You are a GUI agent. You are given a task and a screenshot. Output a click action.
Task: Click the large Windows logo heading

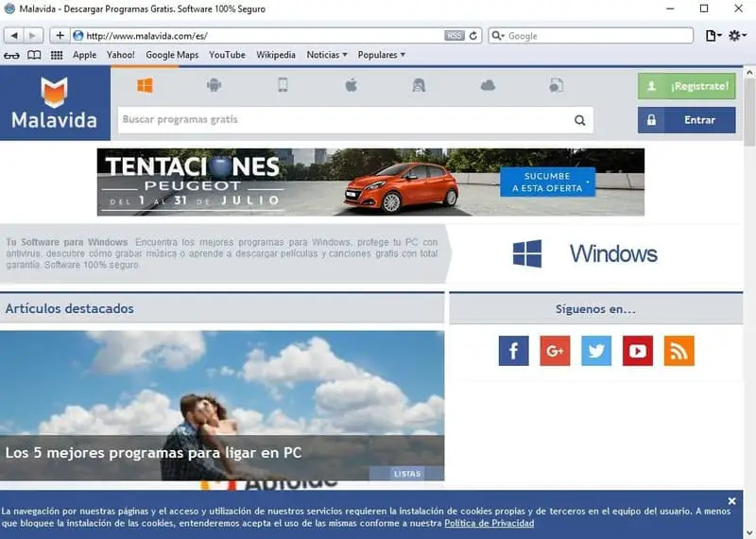[585, 253]
